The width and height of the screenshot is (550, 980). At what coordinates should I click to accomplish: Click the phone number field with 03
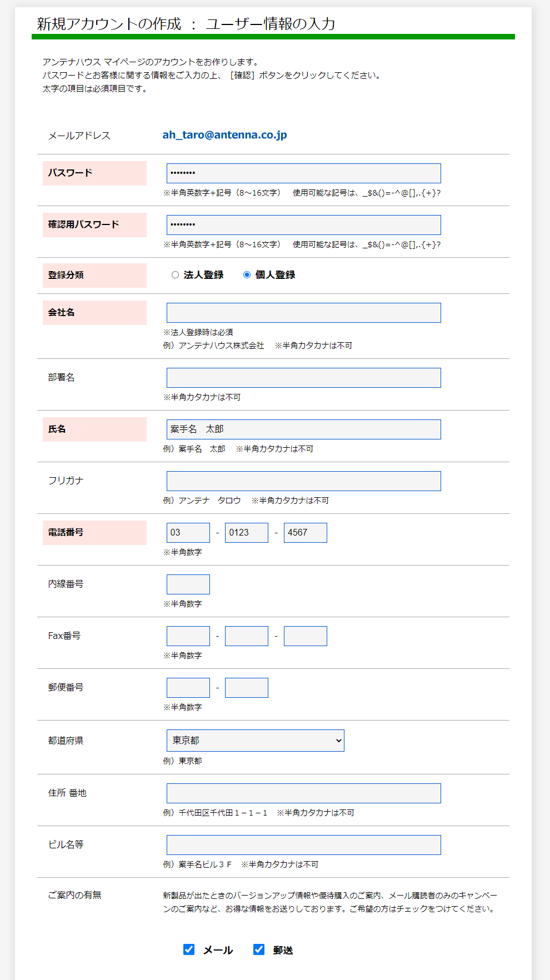pos(188,533)
